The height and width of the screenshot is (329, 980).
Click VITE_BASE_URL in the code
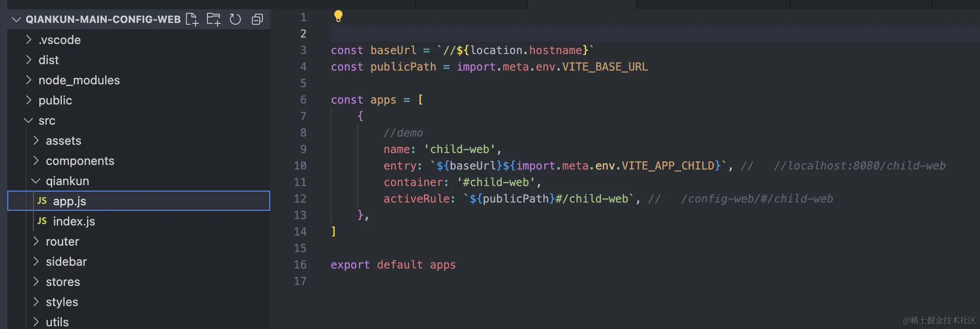click(x=605, y=66)
